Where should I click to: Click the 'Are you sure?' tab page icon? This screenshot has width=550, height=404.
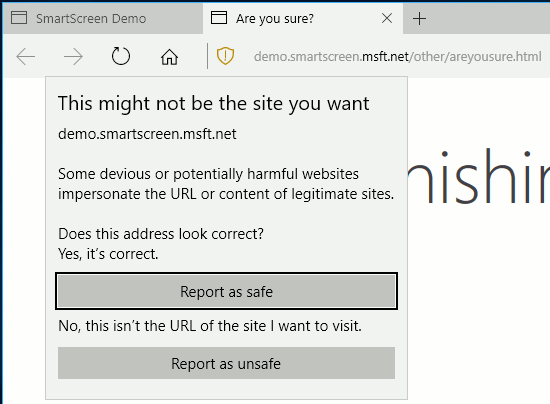tap(219, 18)
